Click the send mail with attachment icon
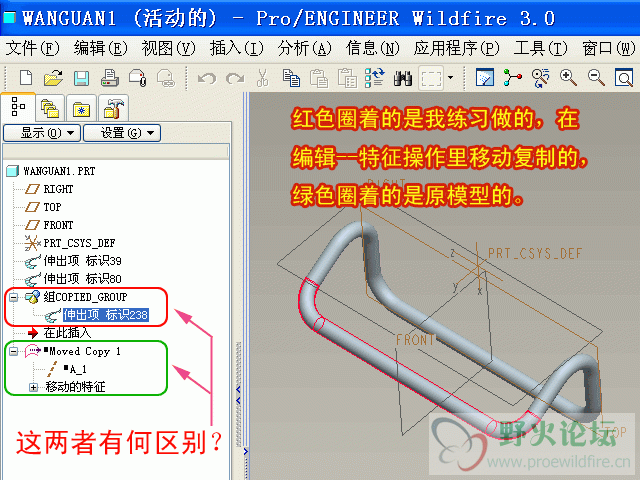640x480 pixels. coord(138,78)
